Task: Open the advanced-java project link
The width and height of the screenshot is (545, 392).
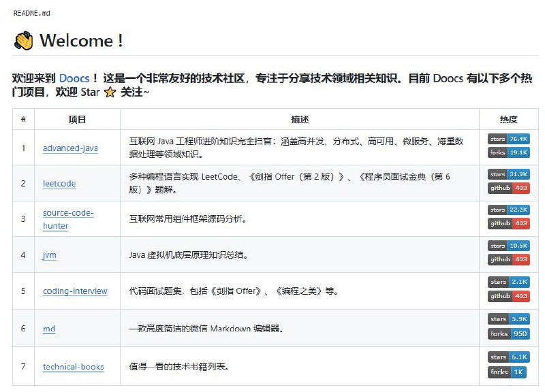Action: pos(69,148)
